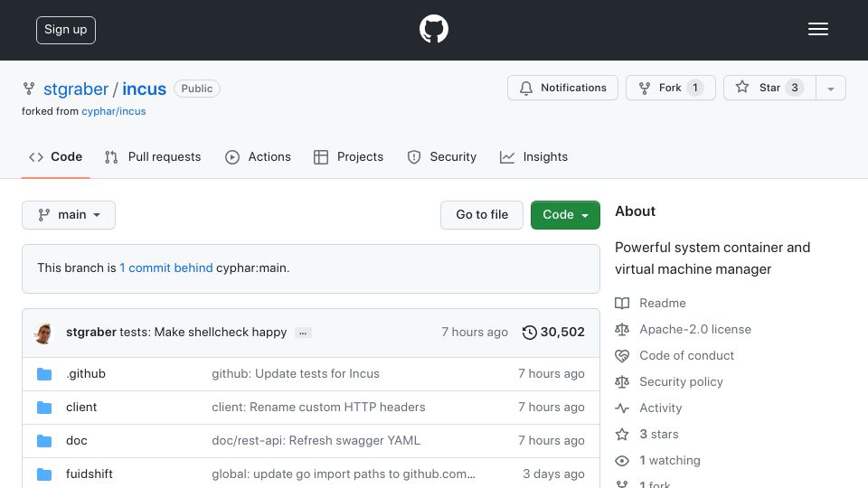Expand the green Code dropdown
The image size is (868, 488).
click(x=565, y=215)
